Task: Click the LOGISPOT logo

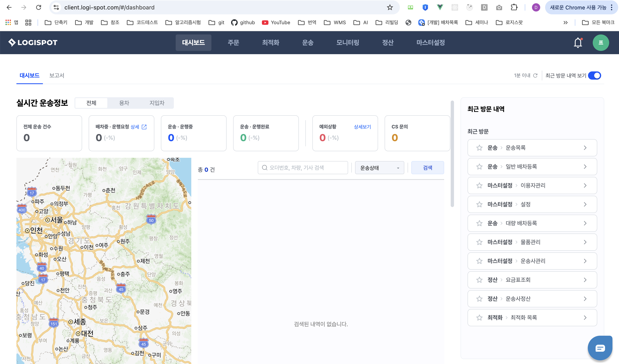Action: click(33, 42)
